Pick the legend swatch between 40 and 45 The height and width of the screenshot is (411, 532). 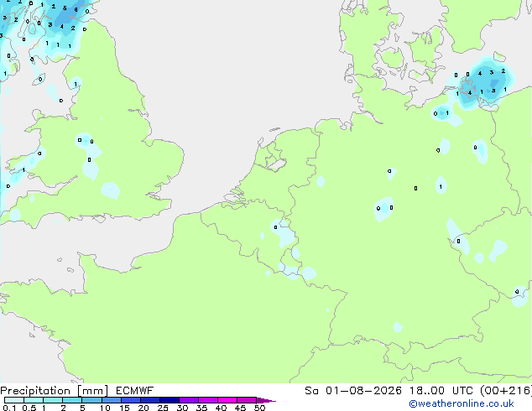click(227, 400)
